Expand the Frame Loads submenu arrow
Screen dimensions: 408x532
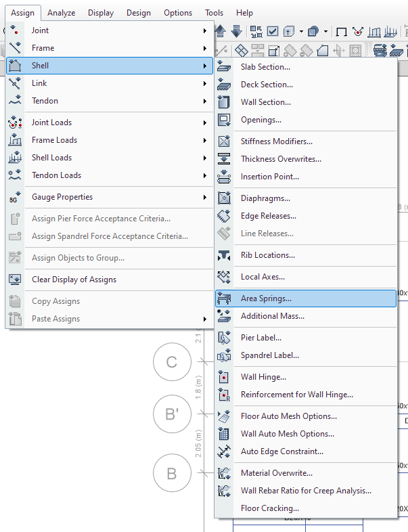pos(204,140)
